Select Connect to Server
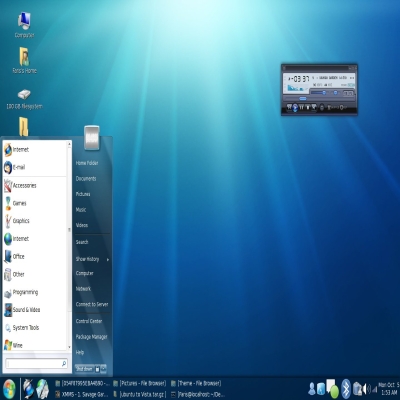 (x=92, y=304)
